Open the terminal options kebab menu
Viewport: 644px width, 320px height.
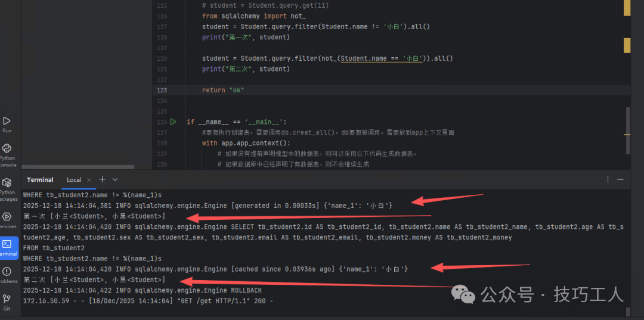[608, 180]
